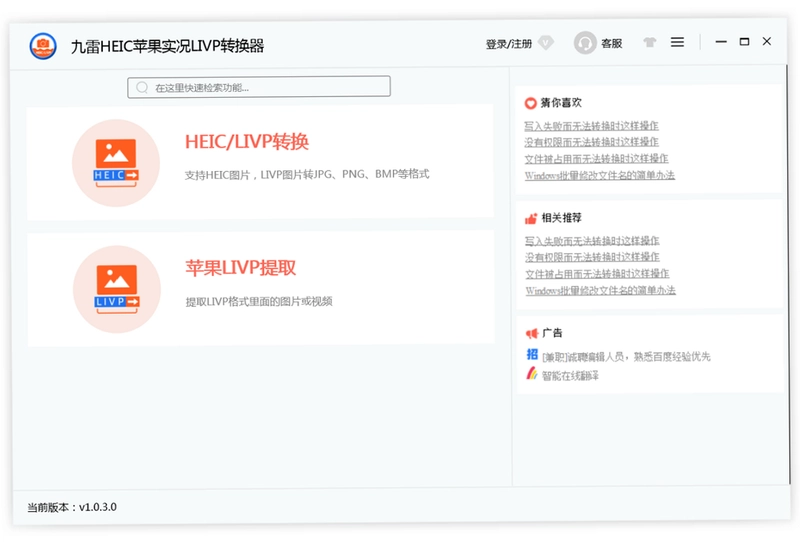800x542 pixels.
Task: Open Windows批量修改文件名 link under 猜你喜欢
Action: click(x=599, y=176)
